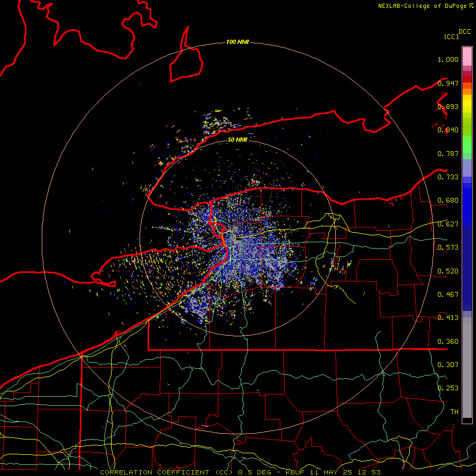The height and width of the screenshot is (476, 476).
Task: Click the 0.947 color scale value
Action: [x=448, y=83]
